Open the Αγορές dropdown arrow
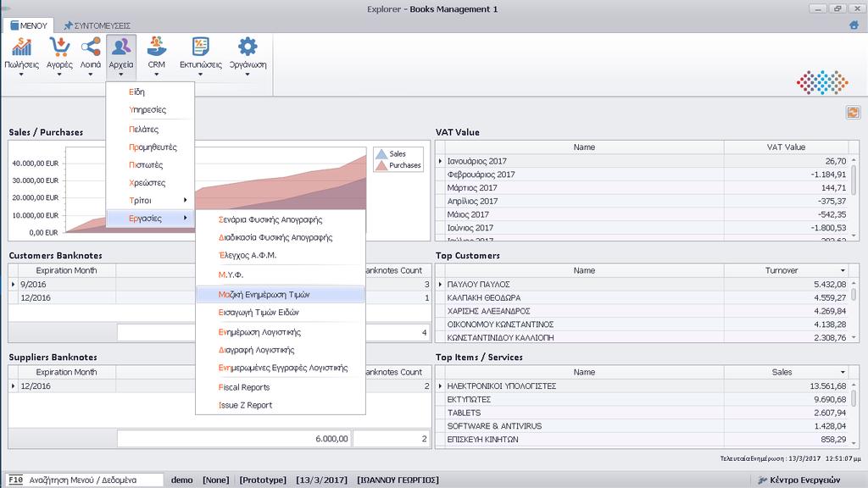Screen dimensions: 868x488 (x=59, y=75)
